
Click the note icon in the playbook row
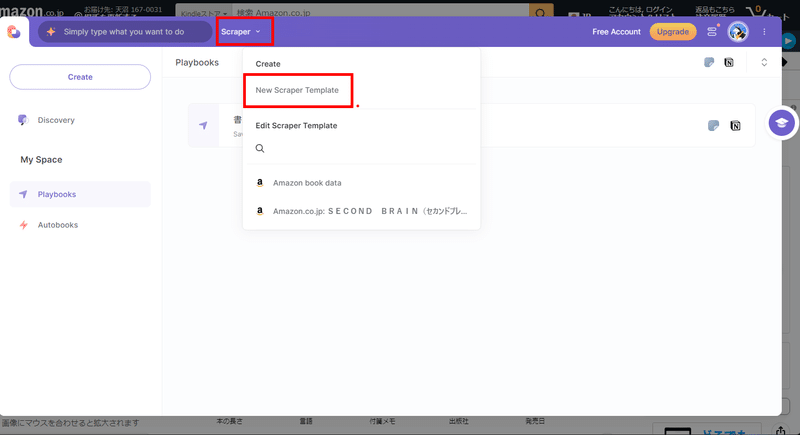(713, 125)
